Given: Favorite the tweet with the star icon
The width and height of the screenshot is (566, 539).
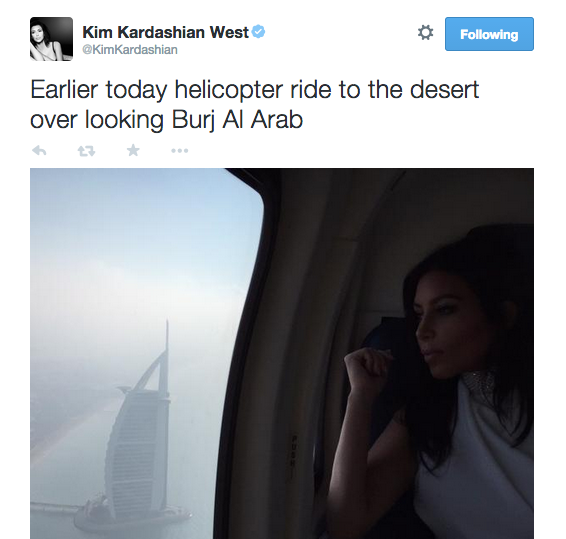Looking at the screenshot, I should click(133, 150).
